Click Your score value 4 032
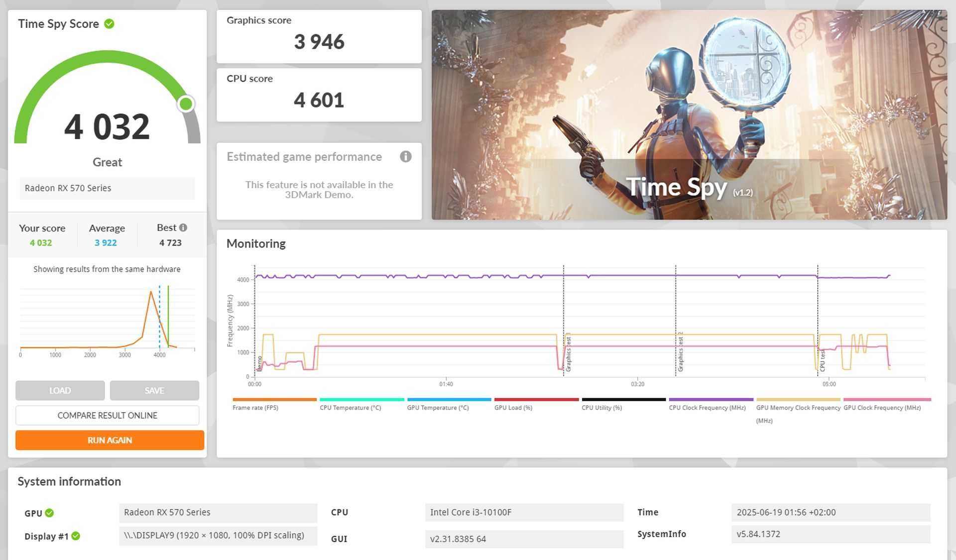 pos(41,243)
